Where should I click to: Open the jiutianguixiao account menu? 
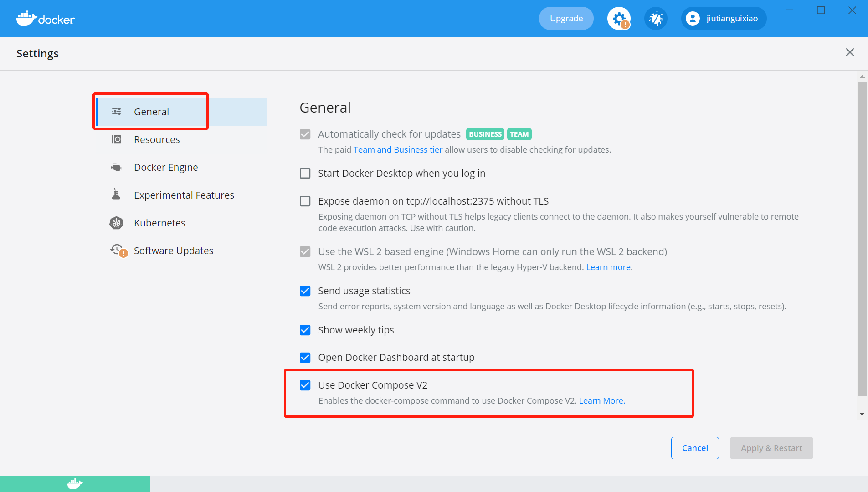(724, 19)
